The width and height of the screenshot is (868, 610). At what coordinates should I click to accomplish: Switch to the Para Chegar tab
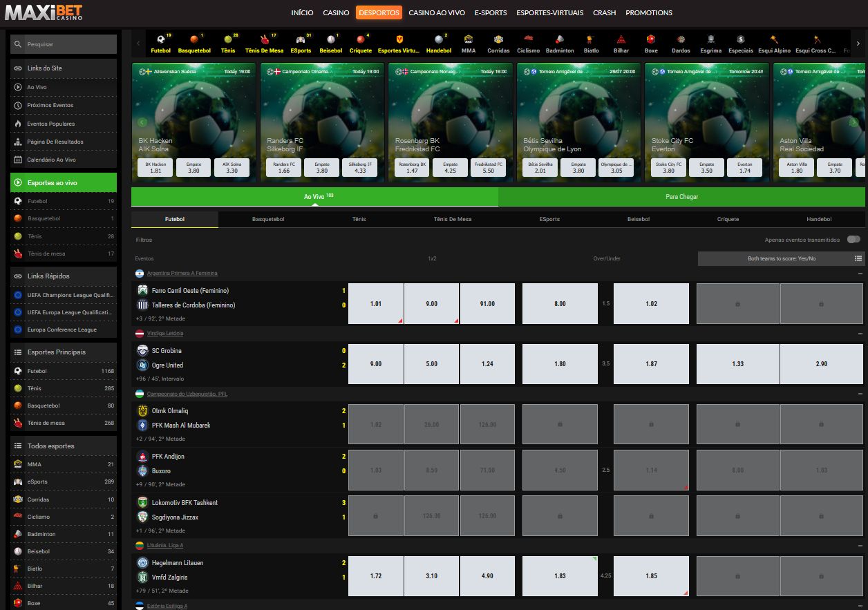681,197
